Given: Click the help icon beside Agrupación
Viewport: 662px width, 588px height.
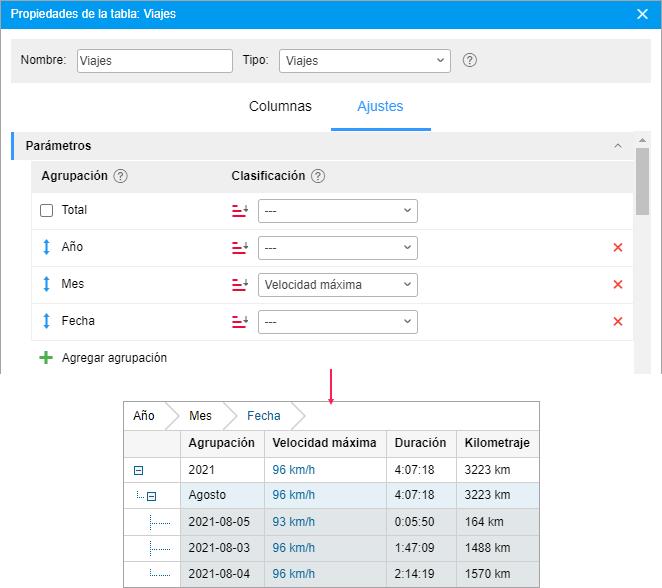Looking at the screenshot, I should click(x=121, y=176).
